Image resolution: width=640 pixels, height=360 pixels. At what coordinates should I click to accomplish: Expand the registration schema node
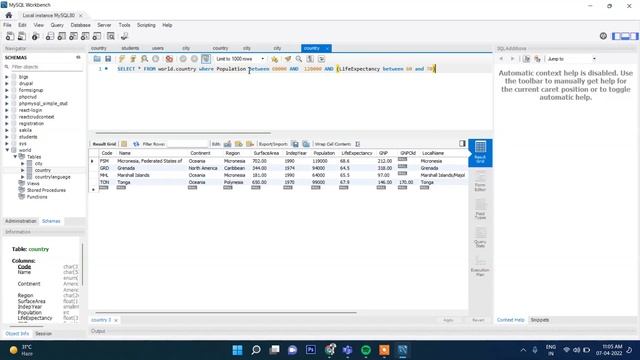pos(7,123)
